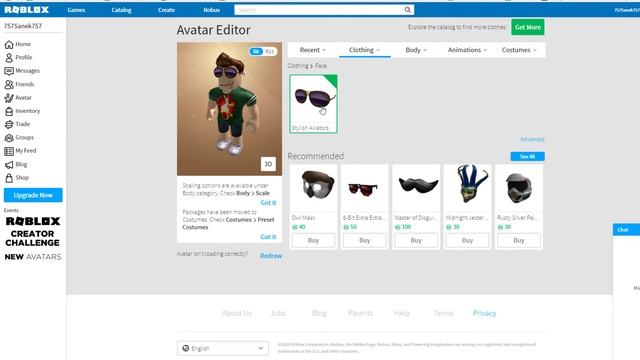Image resolution: width=640 pixels, height=360 pixels.
Task: Open Jobs footer link
Action: point(278,313)
